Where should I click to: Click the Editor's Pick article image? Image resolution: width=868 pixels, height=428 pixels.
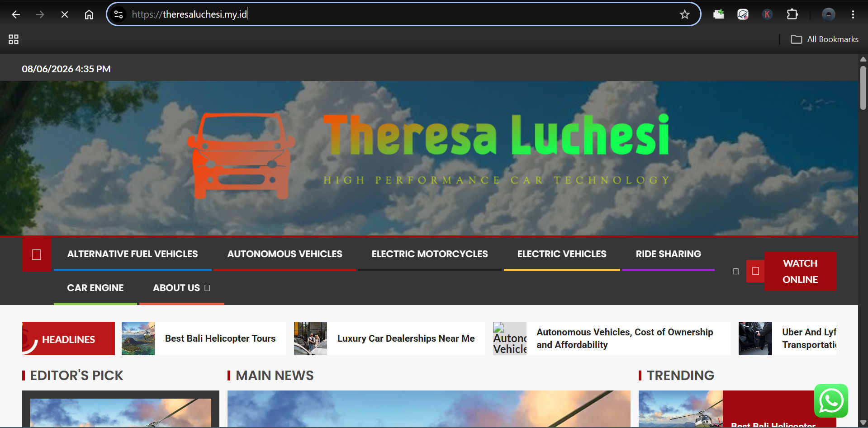[121, 412]
